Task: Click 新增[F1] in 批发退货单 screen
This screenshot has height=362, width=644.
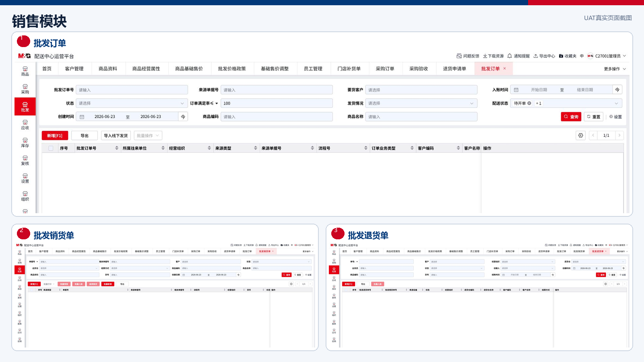Action: point(349,284)
